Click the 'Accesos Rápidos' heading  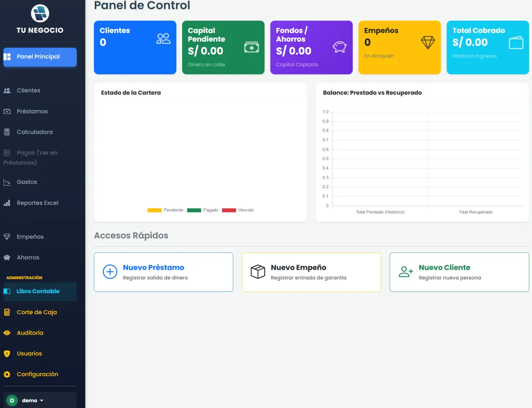[131, 235]
